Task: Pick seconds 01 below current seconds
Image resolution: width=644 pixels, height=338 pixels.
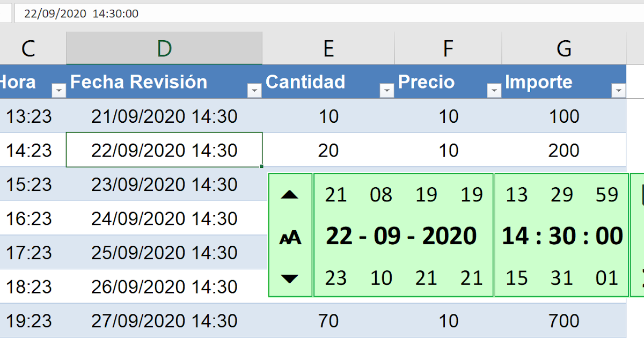Action: pyautogui.click(x=607, y=278)
